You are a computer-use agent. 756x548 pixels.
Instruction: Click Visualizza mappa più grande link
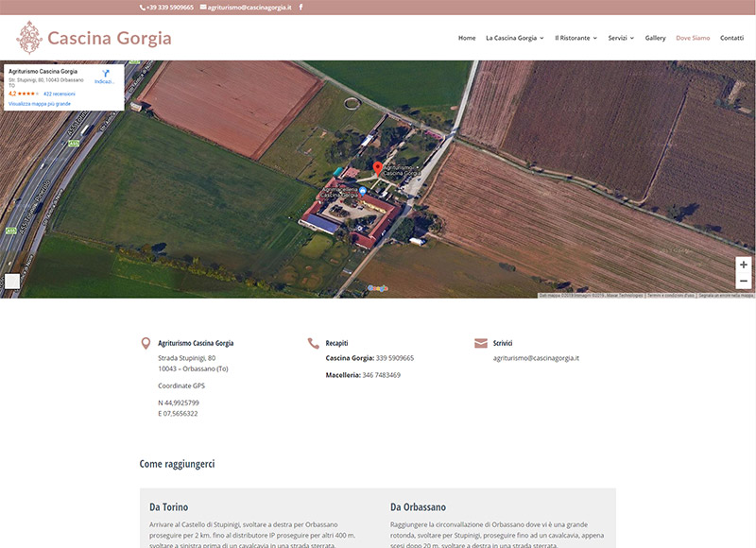click(40, 104)
